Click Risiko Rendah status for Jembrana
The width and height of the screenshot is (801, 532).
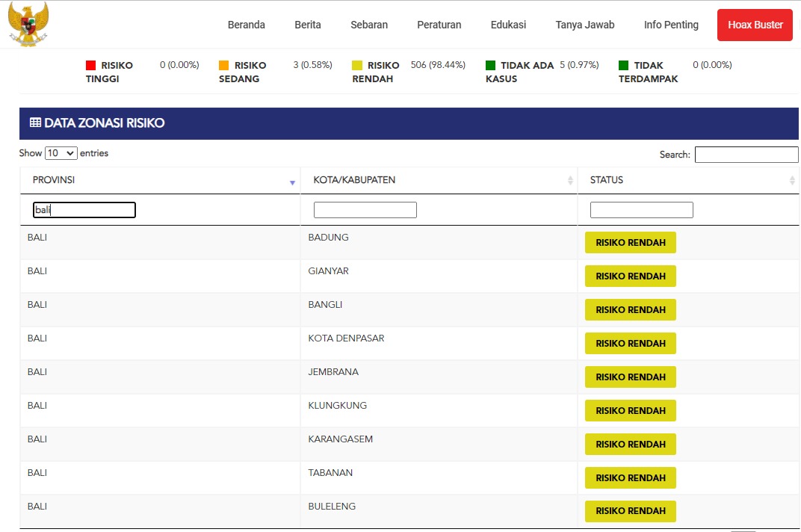[x=631, y=377]
